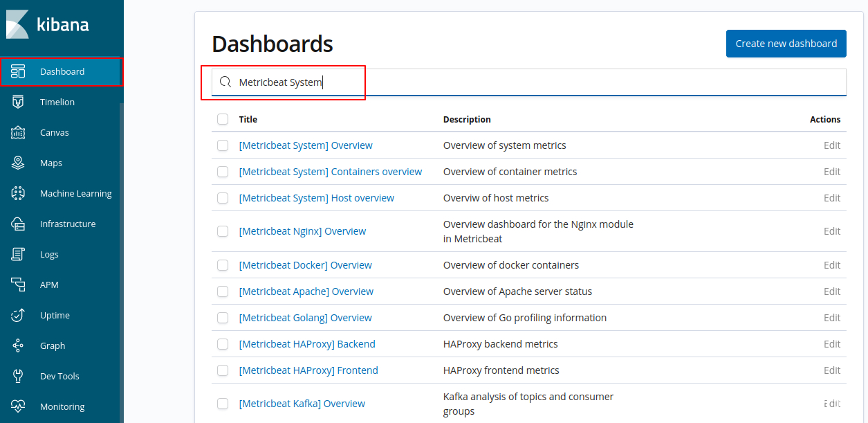Image resolution: width=868 pixels, height=423 pixels.
Task: Click the Dev Tools wrench icon
Action: 18,376
